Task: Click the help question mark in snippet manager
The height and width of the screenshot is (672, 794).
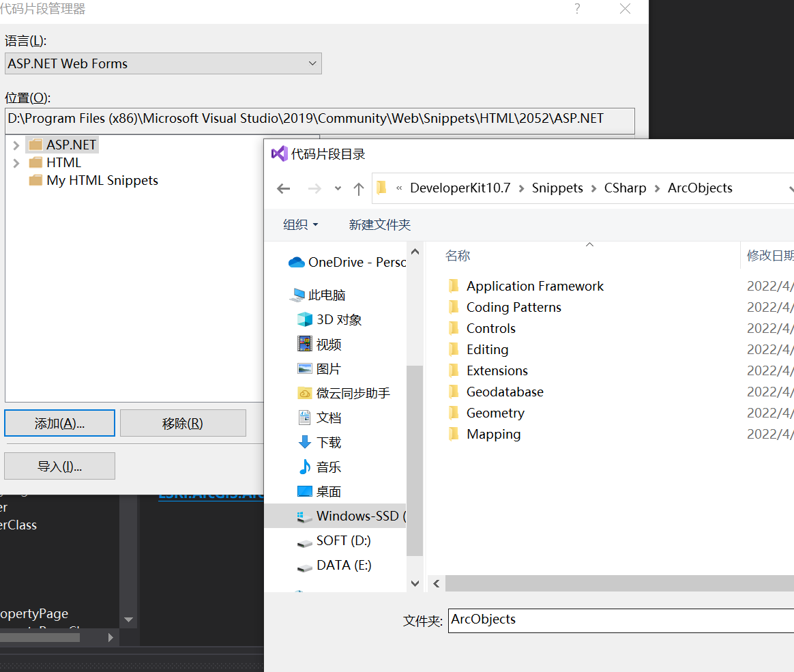Action: pos(577,9)
